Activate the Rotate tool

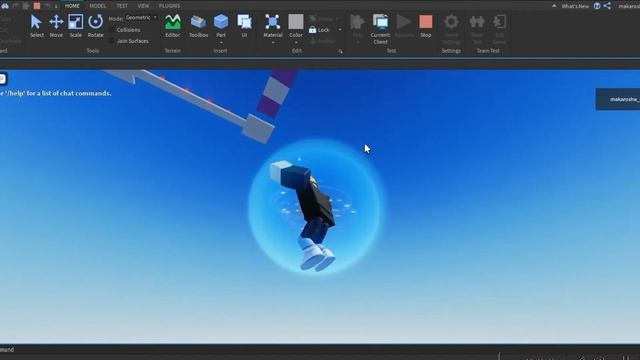(x=96, y=26)
